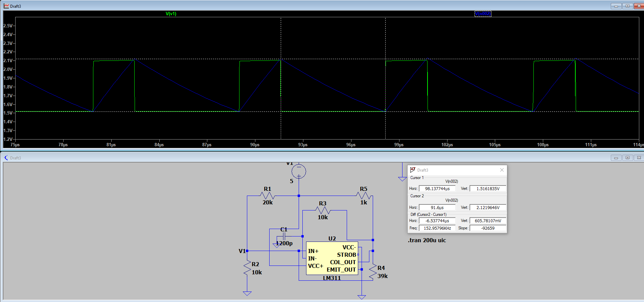This screenshot has width=644, height=302.
Task: Click the 2.5V tick on the vertical axis
Action: [8, 26]
